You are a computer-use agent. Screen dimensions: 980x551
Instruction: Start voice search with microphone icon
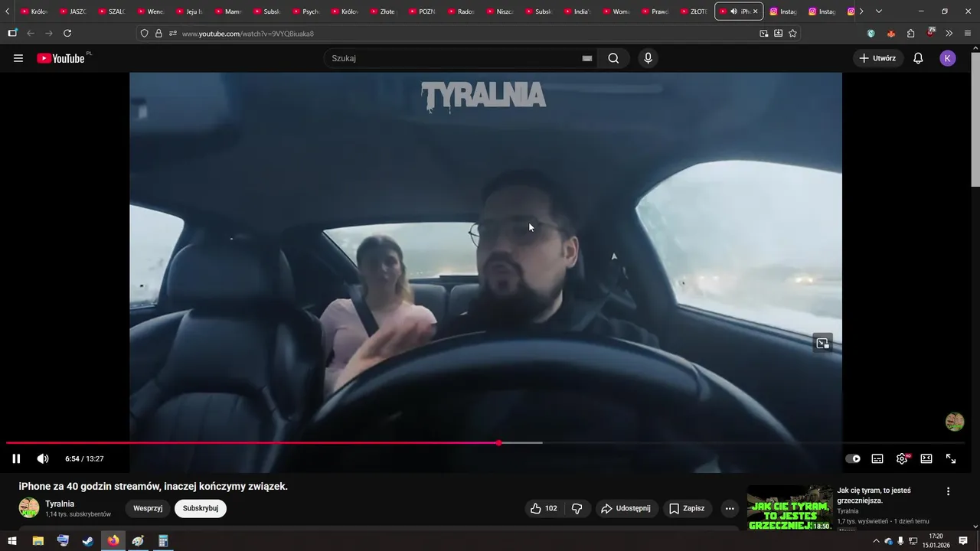[x=648, y=58]
